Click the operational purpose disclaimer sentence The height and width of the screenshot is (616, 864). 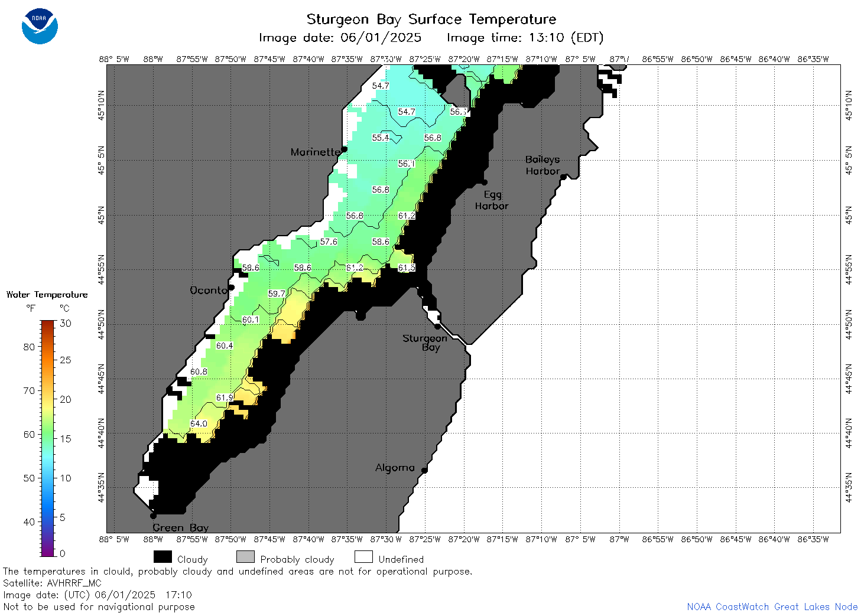238,571
